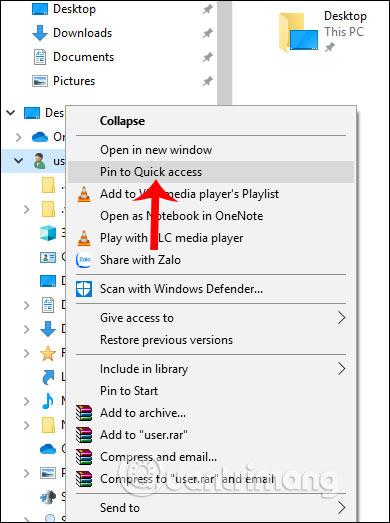Select Open in new window
This screenshot has height=523, width=390.
[156, 150]
